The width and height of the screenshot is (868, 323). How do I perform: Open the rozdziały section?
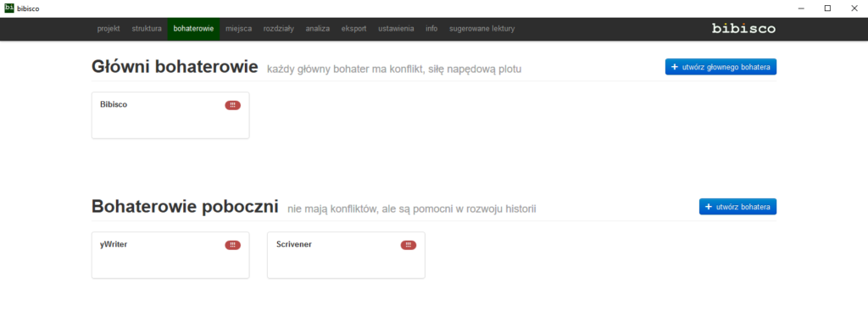(x=278, y=29)
